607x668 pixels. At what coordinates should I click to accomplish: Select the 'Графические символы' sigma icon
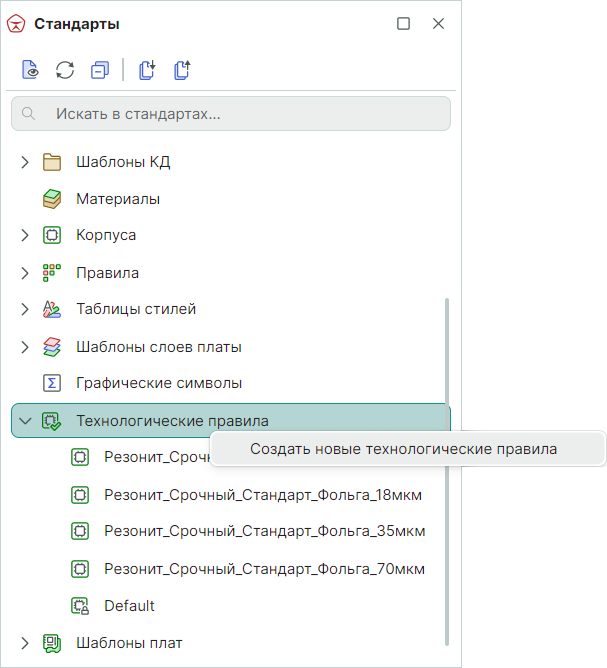[52, 383]
